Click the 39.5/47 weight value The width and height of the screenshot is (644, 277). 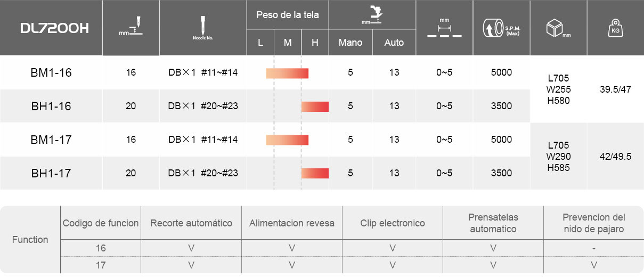click(x=615, y=89)
